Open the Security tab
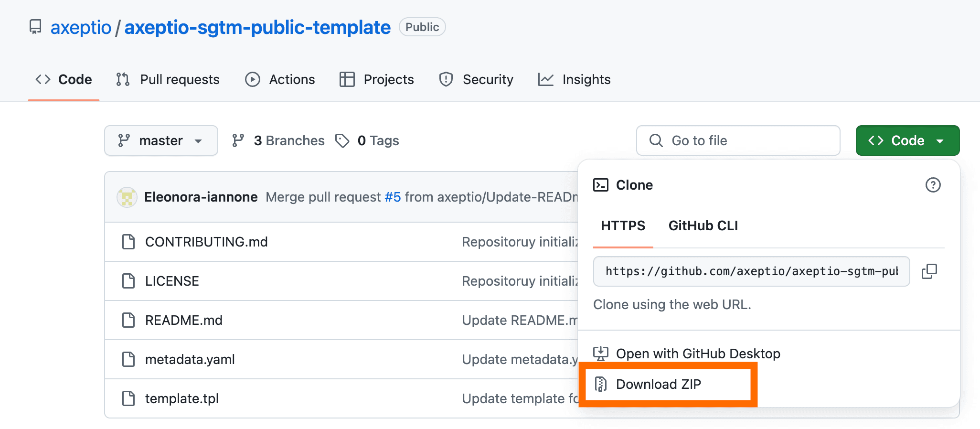This screenshot has height=429, width=980. point(476,79)
